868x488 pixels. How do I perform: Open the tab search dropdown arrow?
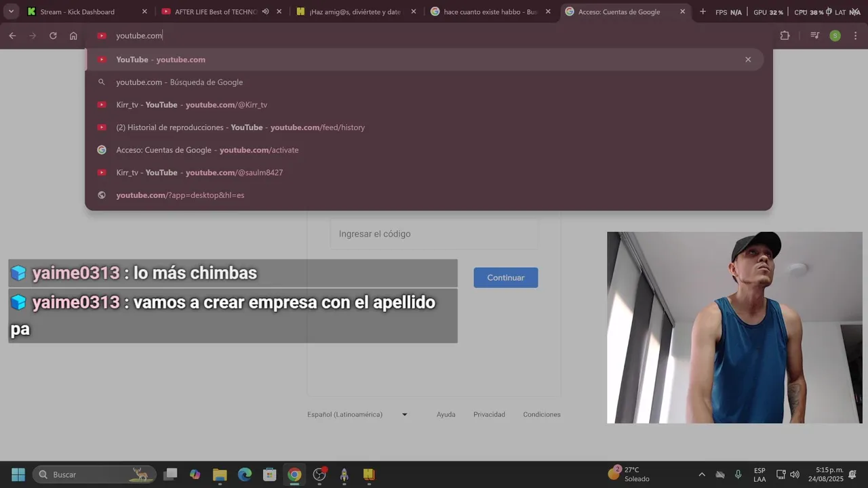click(x=11, y=12)
